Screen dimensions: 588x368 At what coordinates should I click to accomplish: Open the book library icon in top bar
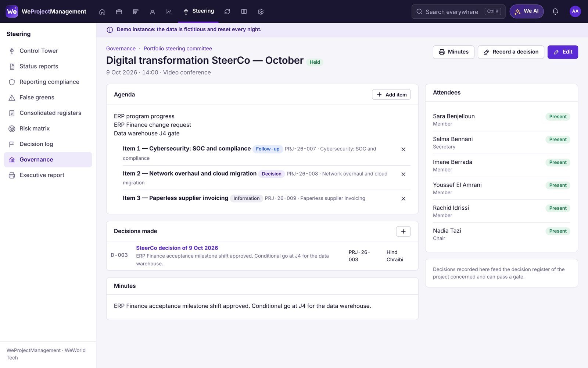click(x=244, y=11)
